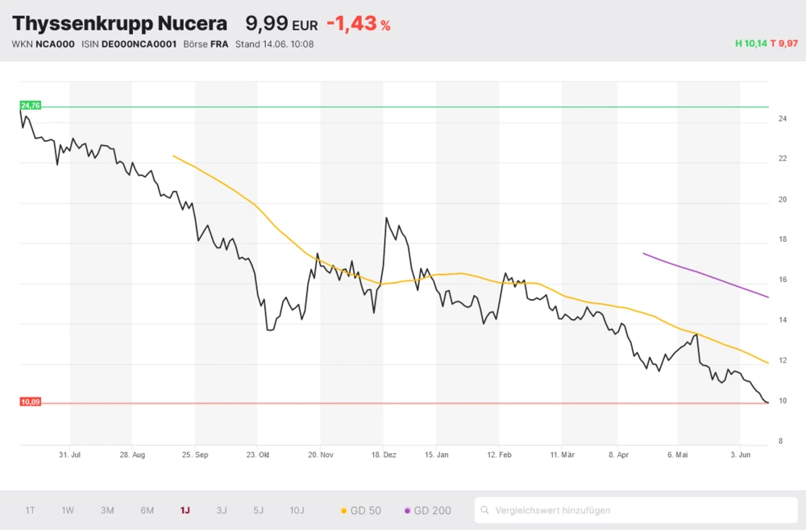Image resolution: width=806 pixels, height=532 pixels.
Task: Click the red 10,09 support label
Action: tap(29, 401)
